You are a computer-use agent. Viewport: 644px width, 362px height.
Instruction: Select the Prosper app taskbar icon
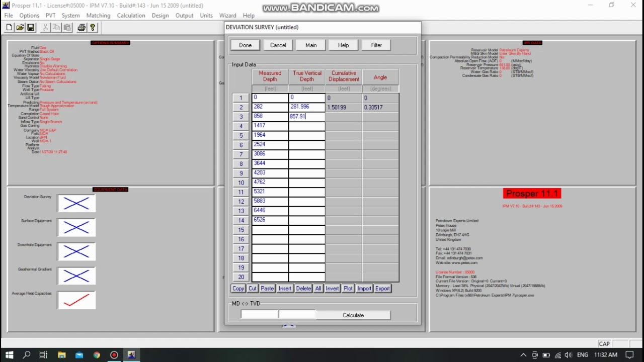[x=131, y=355]
